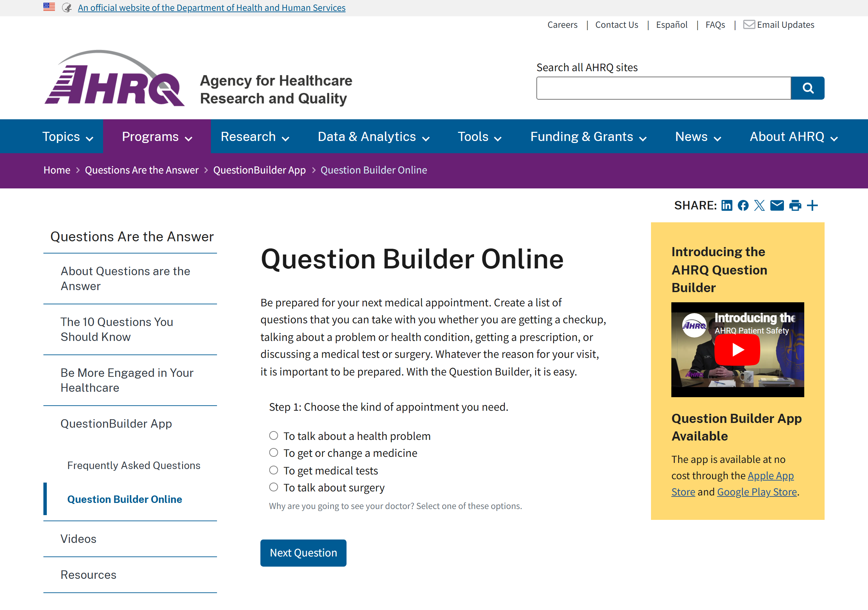Expand the Programs menu
The image size is (868, 610).
pos(157,137)
